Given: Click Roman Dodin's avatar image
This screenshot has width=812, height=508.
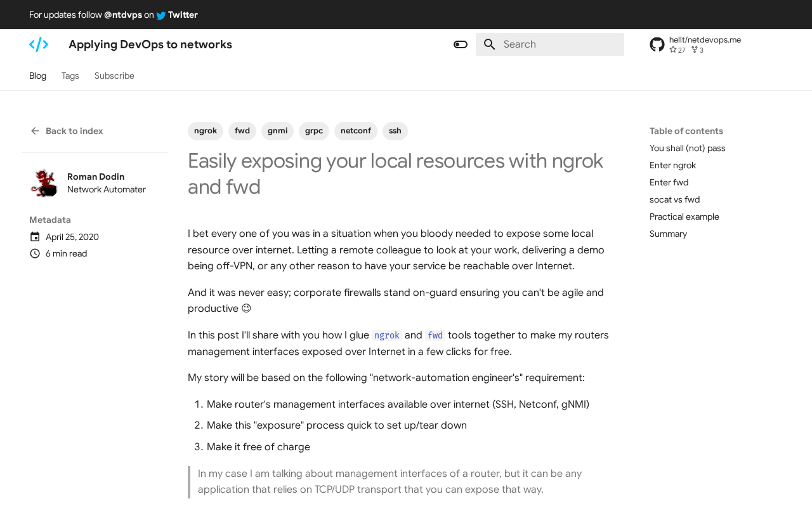Looking at the screenshot, I should (42, 182).
